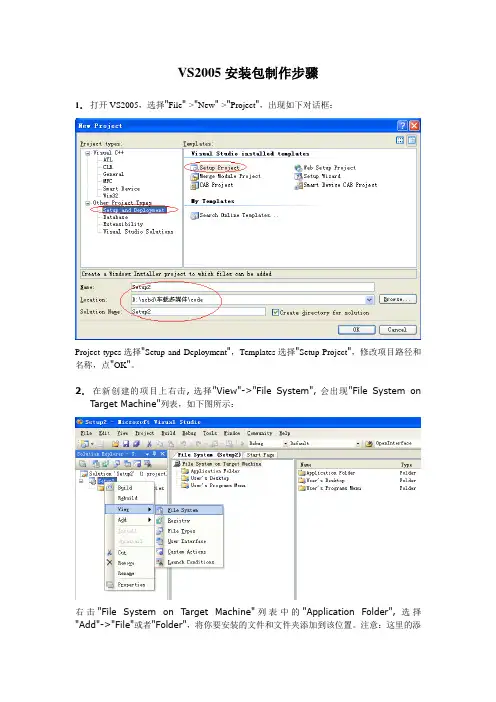Screen dimensions: 496x702
Task: Choose the Setup Wizard template
Action: pyautogui.click(x=317, y=176)
